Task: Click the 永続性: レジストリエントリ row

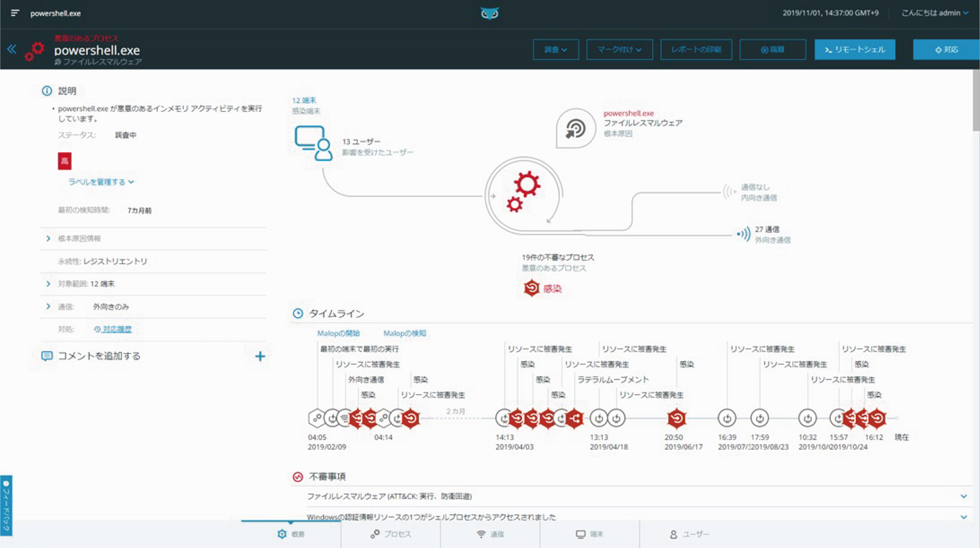Action: 153,261
